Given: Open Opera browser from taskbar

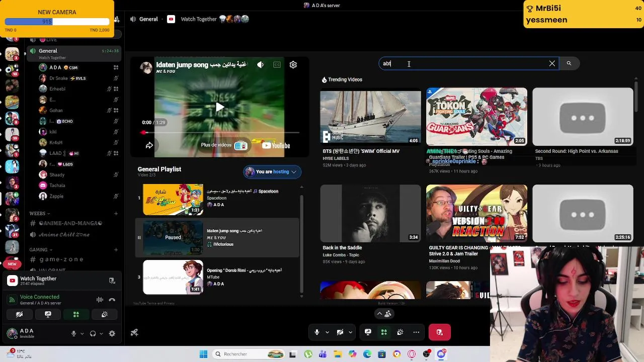Looking at the screenshot, I should pyautogui.click(x=412, y=354).
